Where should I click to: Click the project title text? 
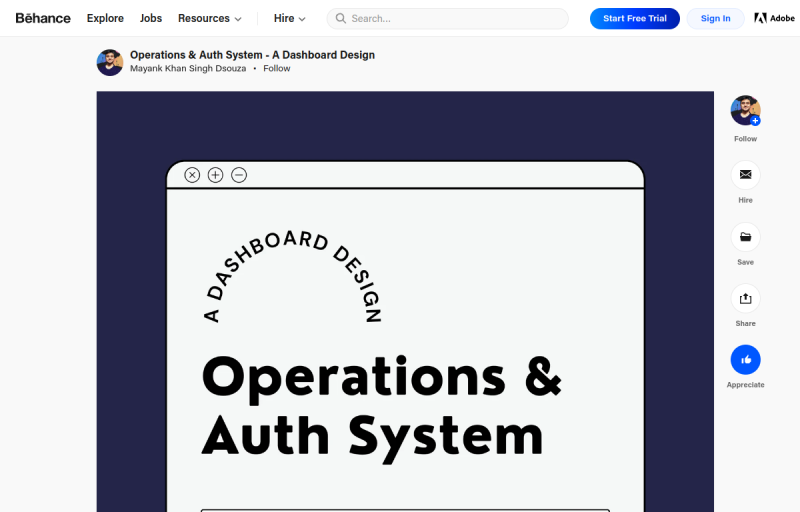coord(252,55)
